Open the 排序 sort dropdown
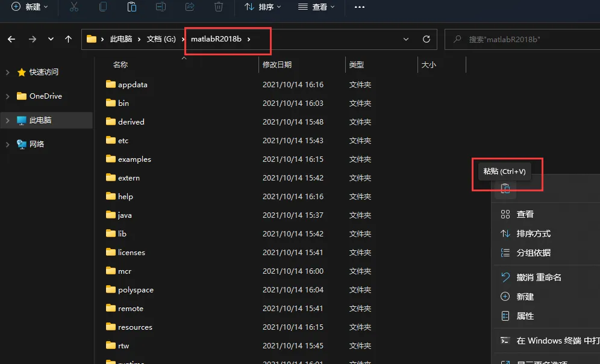 (263, 7)
